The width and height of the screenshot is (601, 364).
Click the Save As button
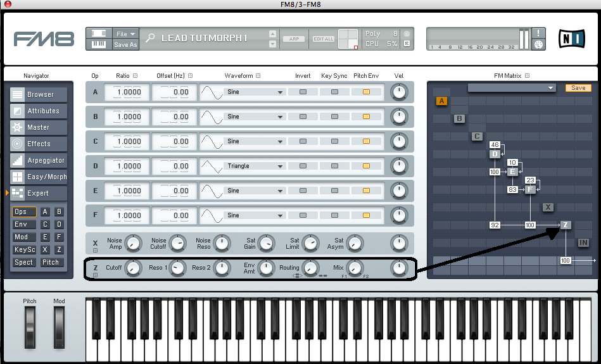(126, 44)
